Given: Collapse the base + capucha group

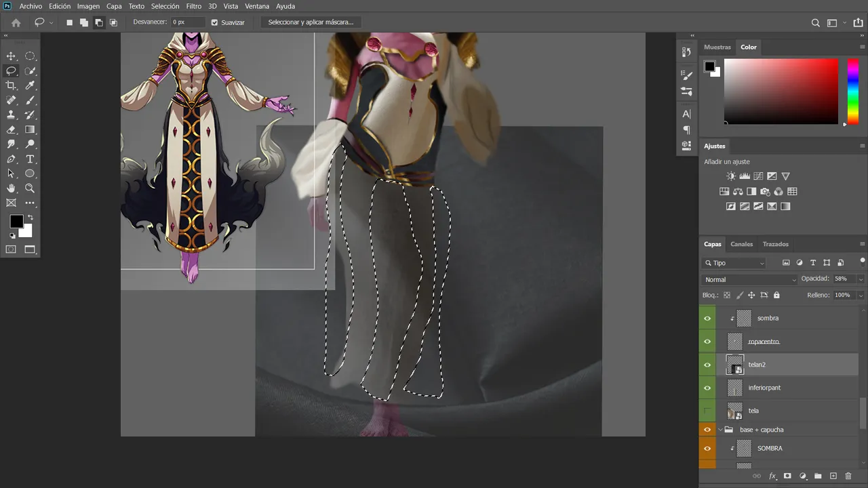Looking at the screenshot, I should click(x=720, y=430).
